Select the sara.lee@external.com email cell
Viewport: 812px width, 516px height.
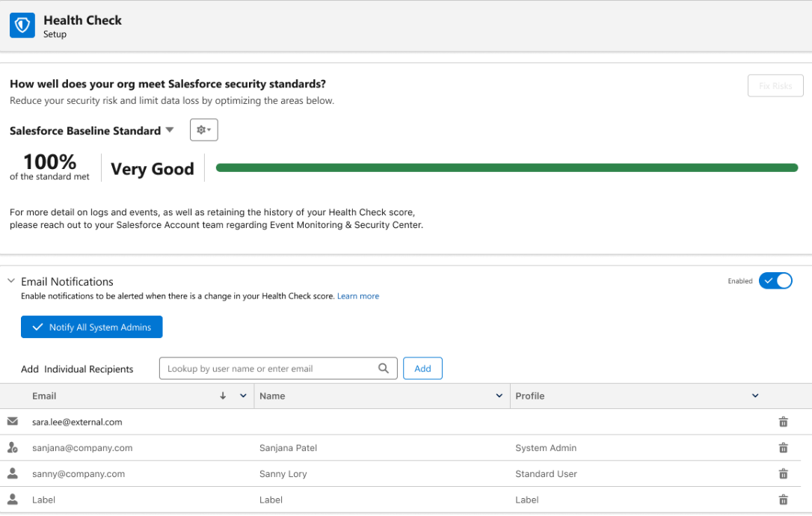[77, 423]
